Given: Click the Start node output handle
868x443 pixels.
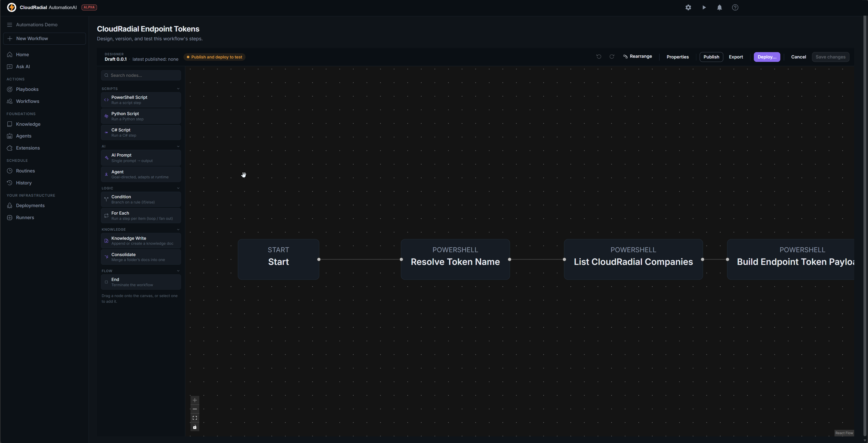Looking at the screenshot, I should (319, 259).
